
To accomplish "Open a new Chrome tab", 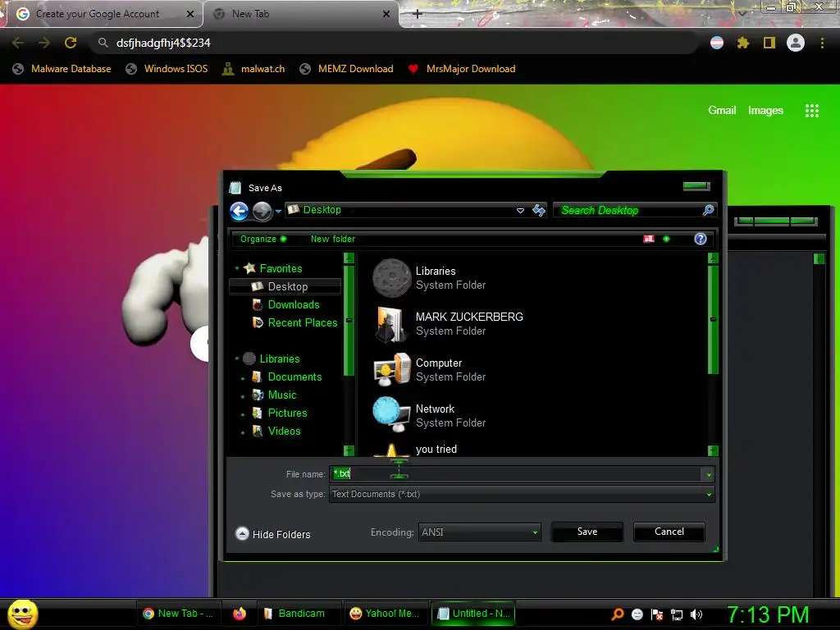I will (x=418, y=14).
